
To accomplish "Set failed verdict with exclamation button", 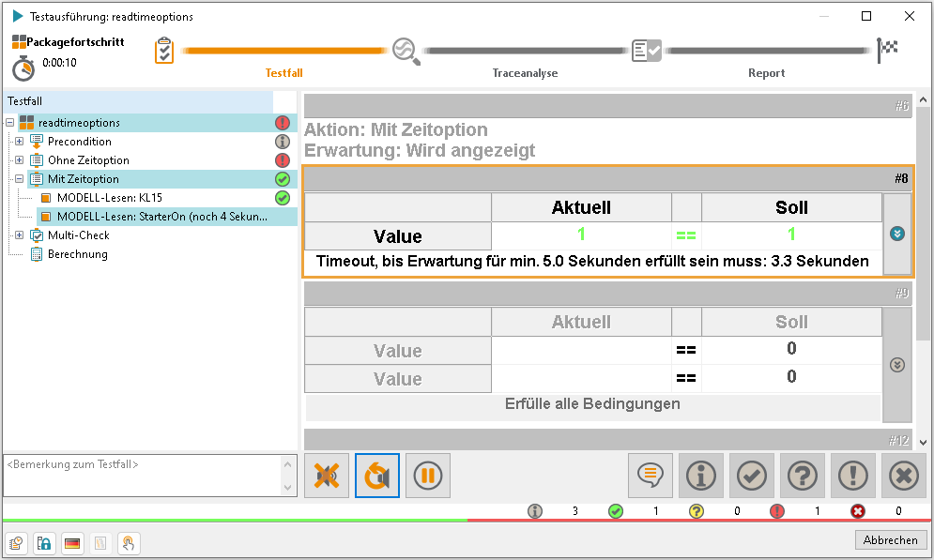I will tap(853, 476).
